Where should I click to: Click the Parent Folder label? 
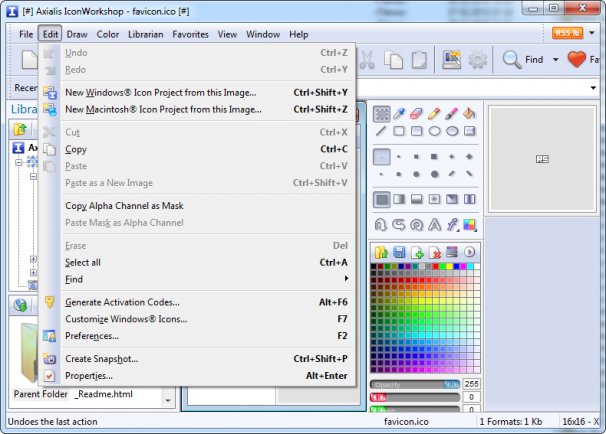(41, 394)
